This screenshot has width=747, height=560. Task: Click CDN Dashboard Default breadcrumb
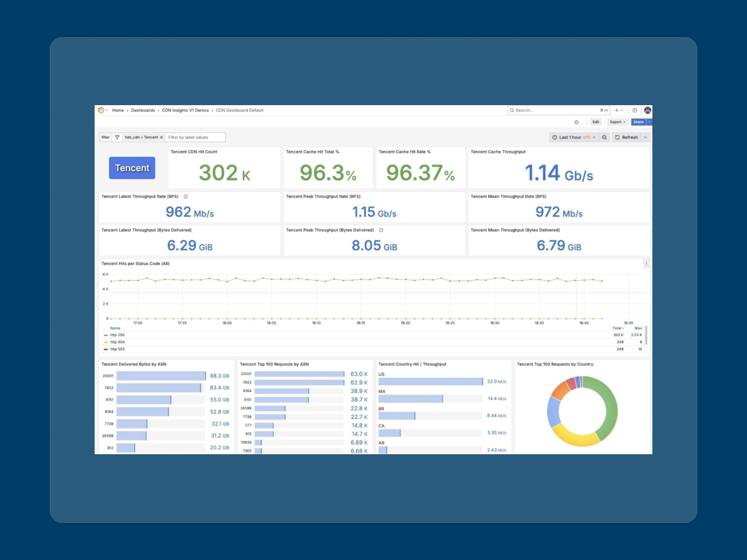pos(240,110)
